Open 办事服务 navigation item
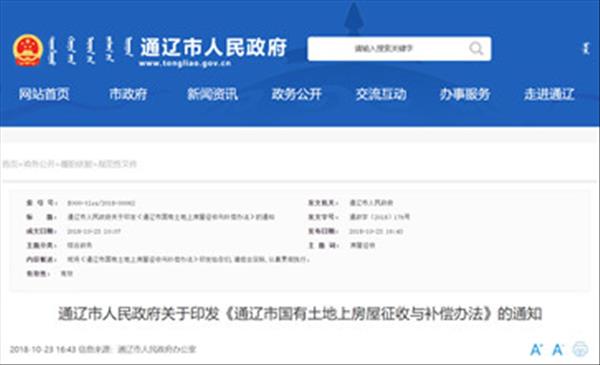The image size is (600, 365). [x=465, y=94]
